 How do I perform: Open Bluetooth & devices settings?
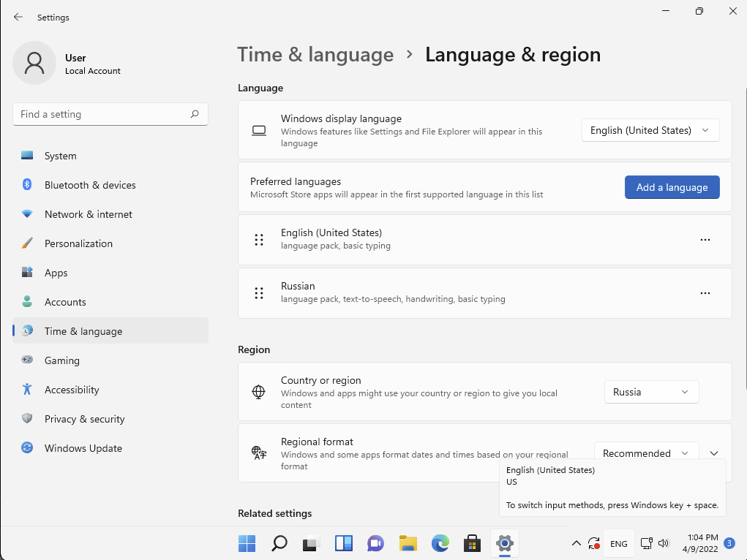click(x=110, y=185)
